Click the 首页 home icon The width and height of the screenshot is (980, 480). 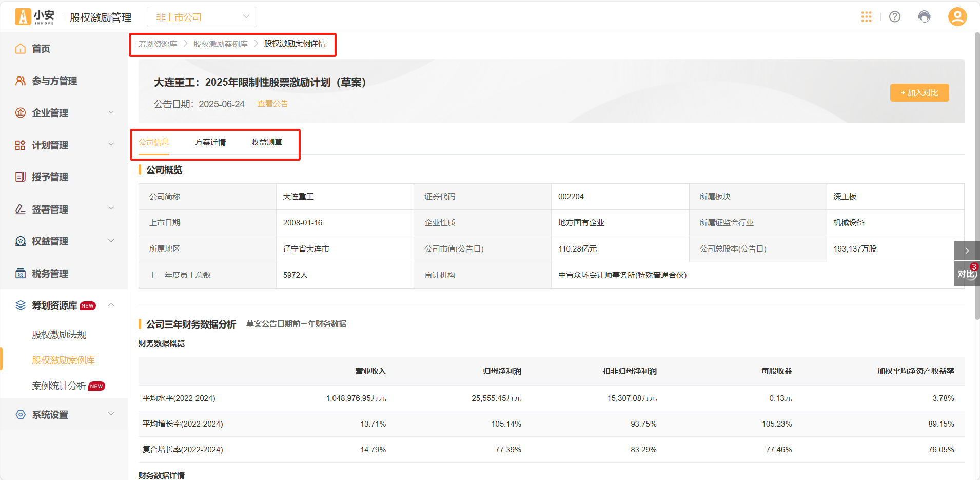[x=21, y=49]
